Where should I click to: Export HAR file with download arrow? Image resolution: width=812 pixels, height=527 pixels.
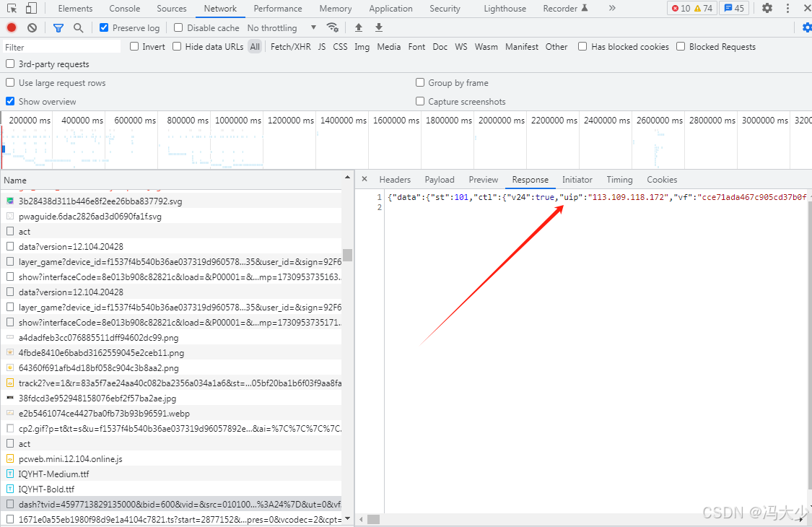click(x=378, y=27)
